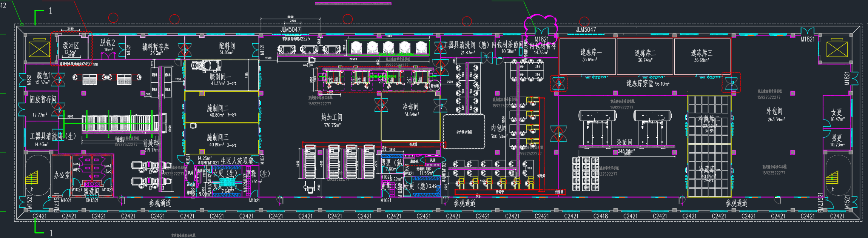Select the 内包材暂存 label
The width and height of the screenshot is (868, 238).
pyautogui.click(x=543, y=46)
